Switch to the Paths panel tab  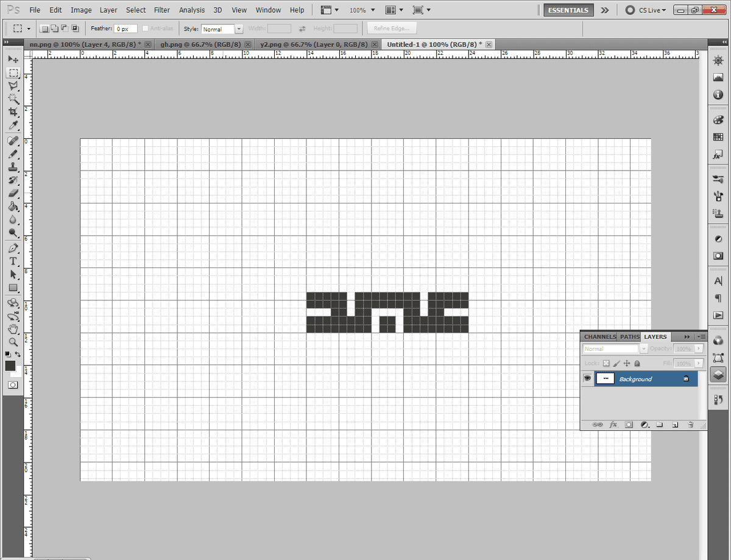pos(630,336)
